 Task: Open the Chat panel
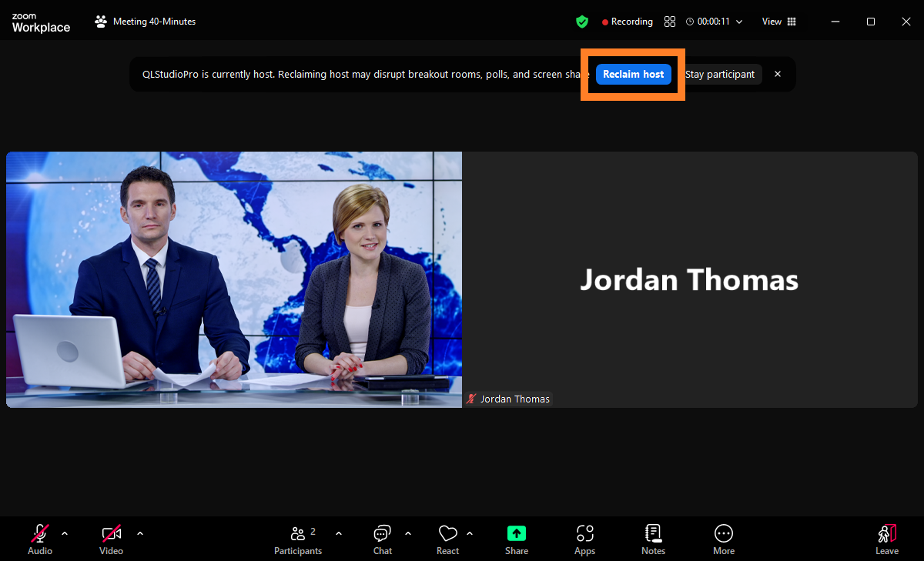[x=383, y=539]
